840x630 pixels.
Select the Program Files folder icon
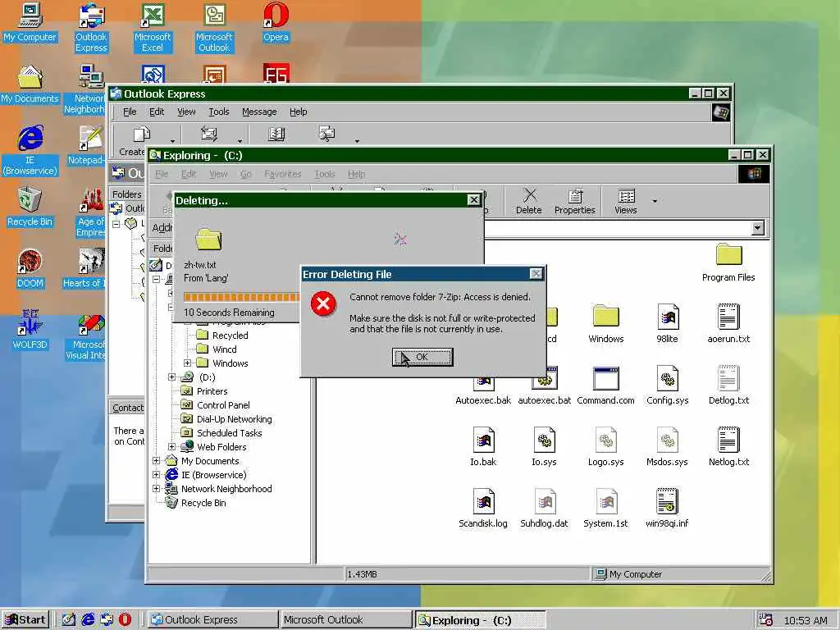728,262
